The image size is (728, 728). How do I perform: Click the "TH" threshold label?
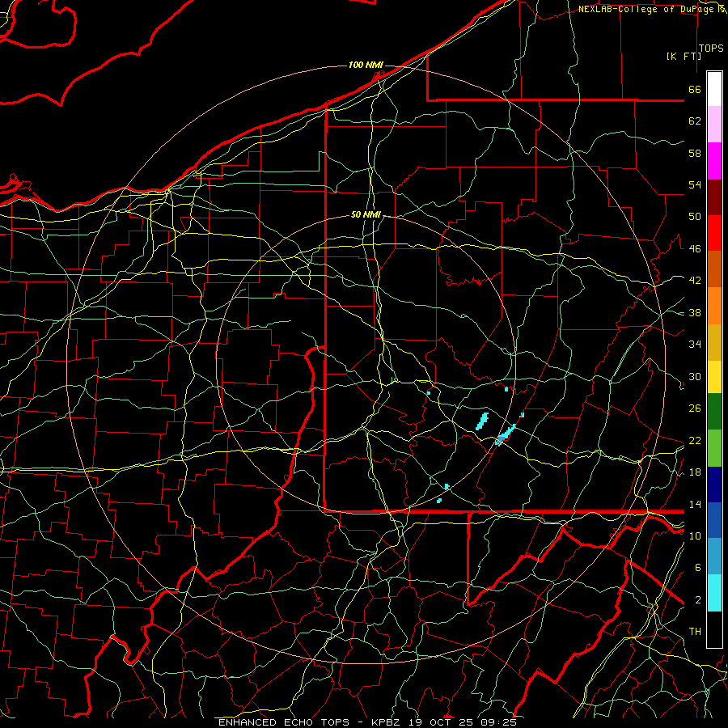(x=695, y=632)
